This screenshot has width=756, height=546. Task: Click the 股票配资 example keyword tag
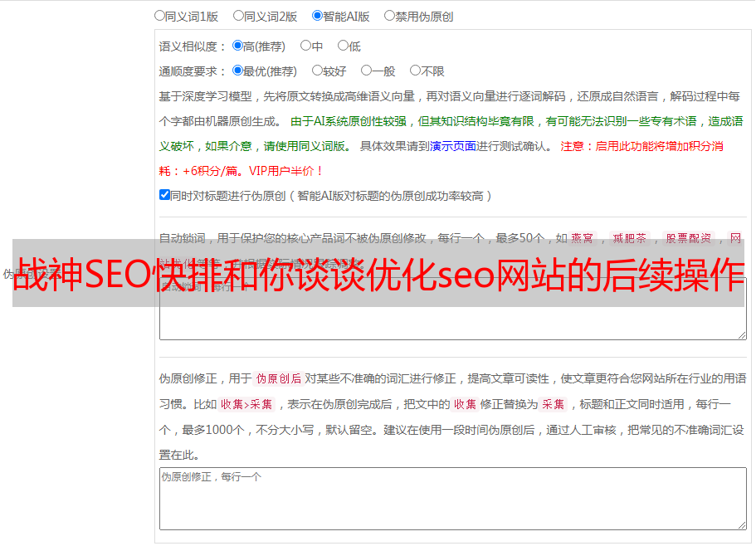(689, 238)
